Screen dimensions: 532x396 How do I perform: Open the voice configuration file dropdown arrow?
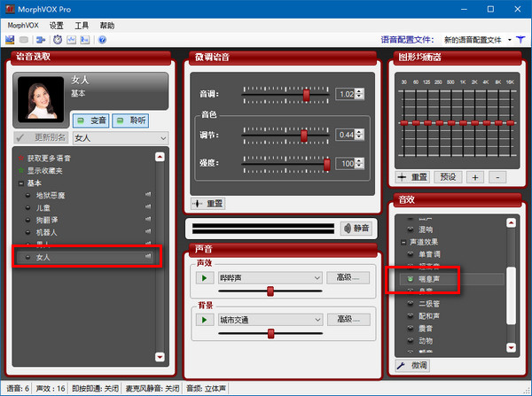tap(510, 40)
